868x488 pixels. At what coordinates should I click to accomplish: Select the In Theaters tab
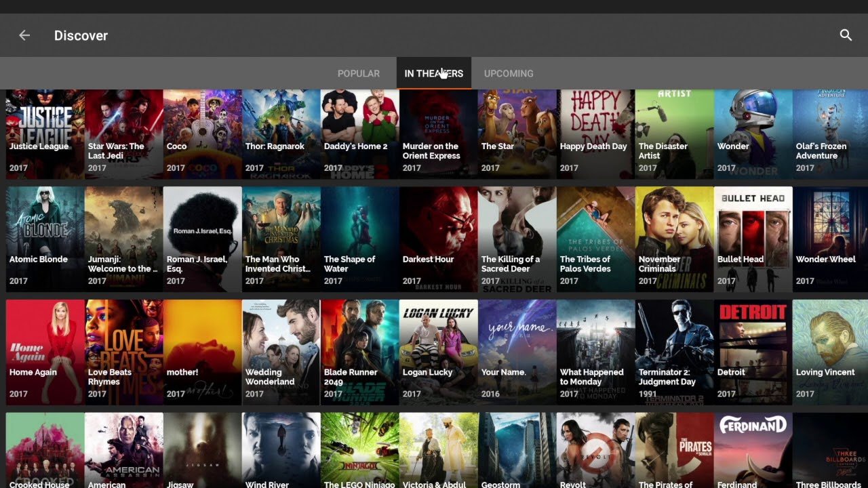coord(433,73)
